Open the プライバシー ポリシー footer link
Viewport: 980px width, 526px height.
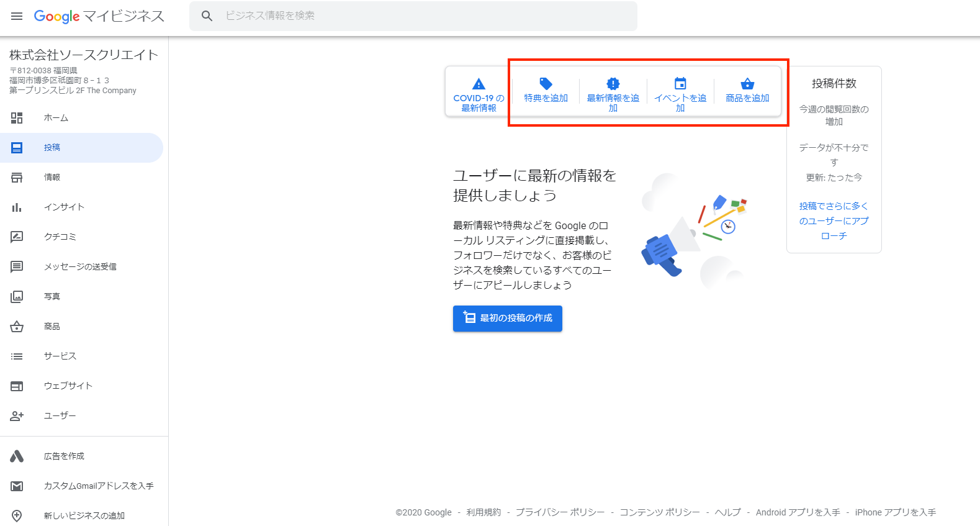coord(560,512)
